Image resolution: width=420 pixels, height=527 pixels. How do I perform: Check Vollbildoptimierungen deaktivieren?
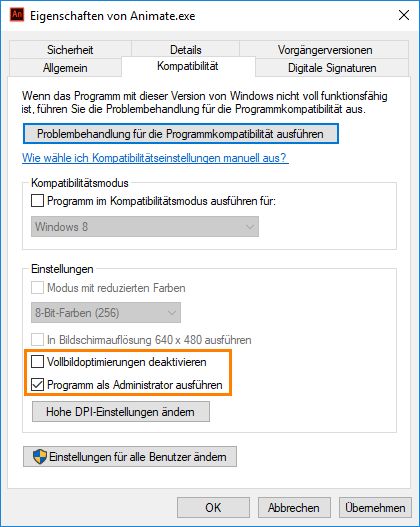point(37,362)
